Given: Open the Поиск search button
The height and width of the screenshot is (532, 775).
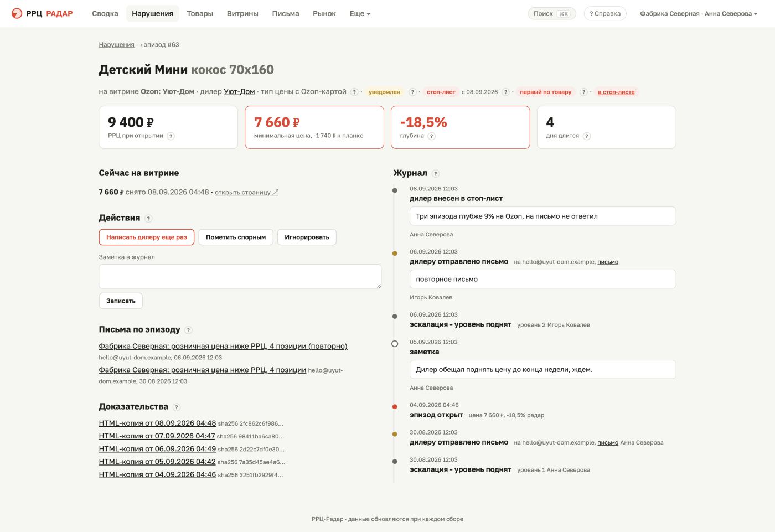Looking at the screenshot, I should (552, 13).
